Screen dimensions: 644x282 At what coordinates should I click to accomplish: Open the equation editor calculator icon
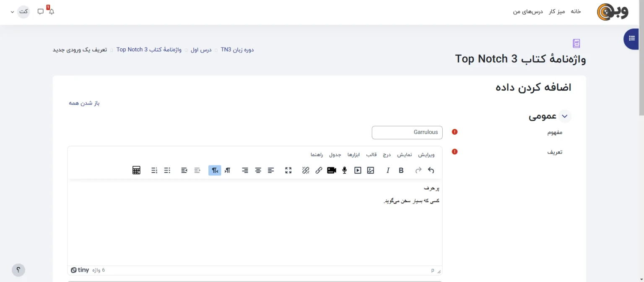(136, 170)
